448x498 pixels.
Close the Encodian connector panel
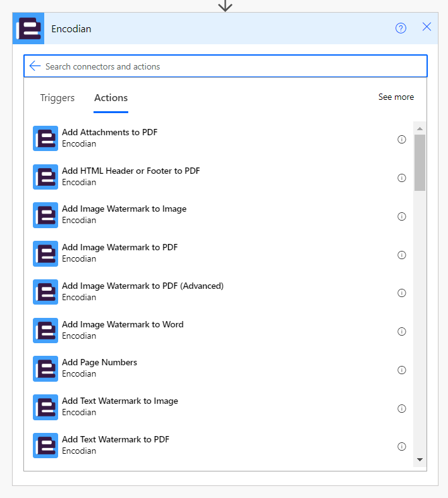[x=427, y=27]
